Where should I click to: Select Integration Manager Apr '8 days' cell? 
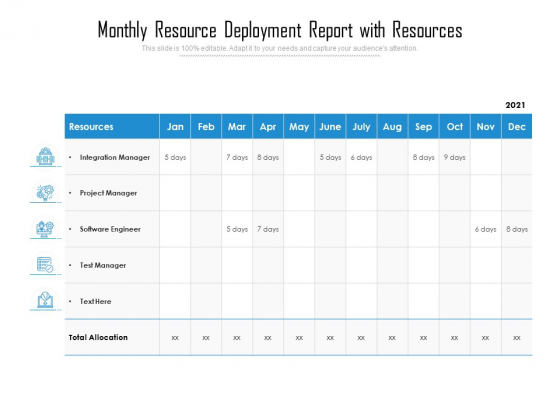(268, 157)
